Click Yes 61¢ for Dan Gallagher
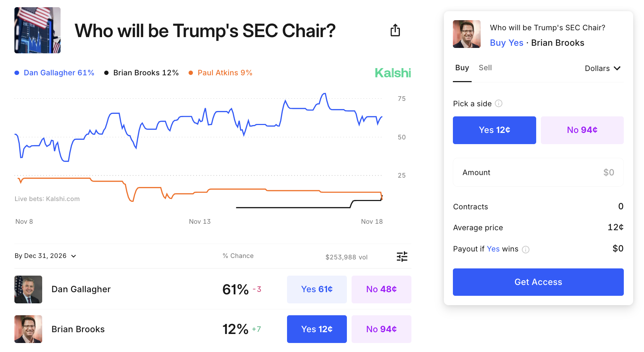Viewport: 644px width, 352px height. coord(317,289)
